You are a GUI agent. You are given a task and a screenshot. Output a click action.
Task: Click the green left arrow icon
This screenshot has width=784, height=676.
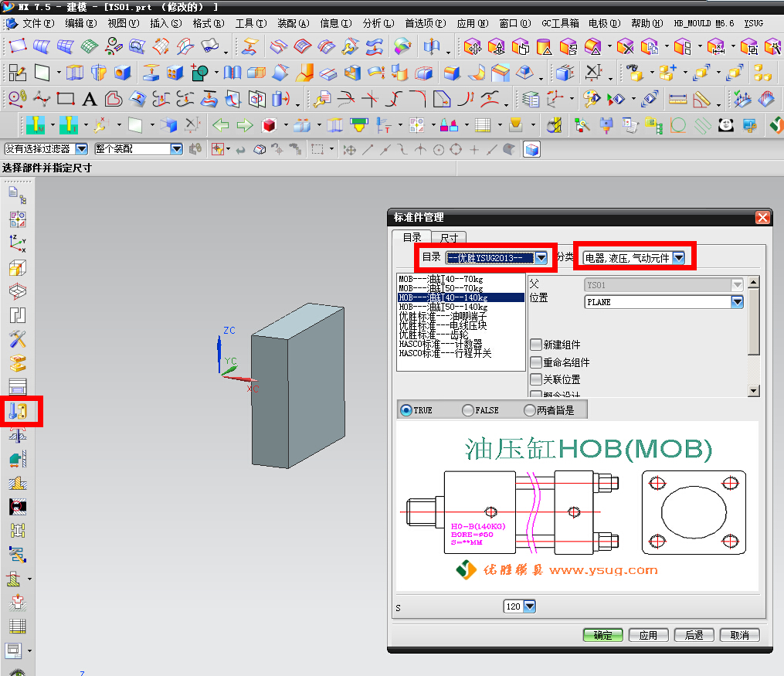[220, 125]
